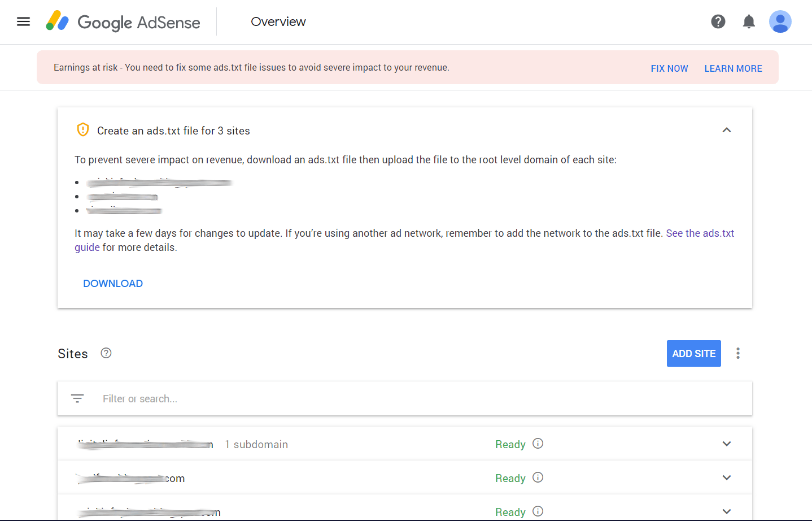This screenshot has width=812, height=521.
Task: Collapse the ads.txt file card
Action: point(727,130)
